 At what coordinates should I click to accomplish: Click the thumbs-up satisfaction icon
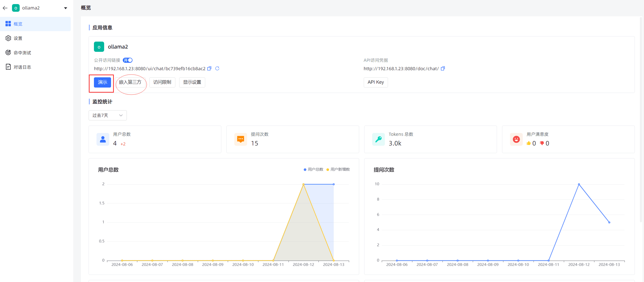pyautogui.click(x=528, y=143)
